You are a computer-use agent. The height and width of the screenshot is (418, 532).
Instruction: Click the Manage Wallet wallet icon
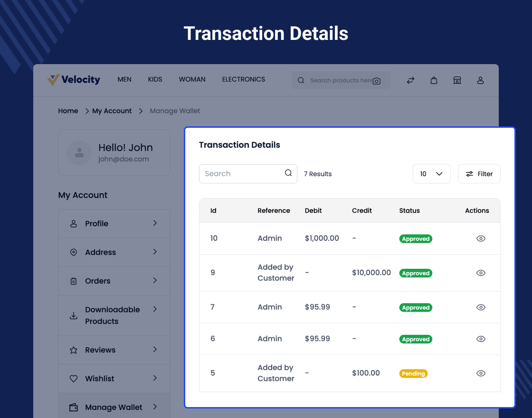pyautogui.click(x=73, y=407)
